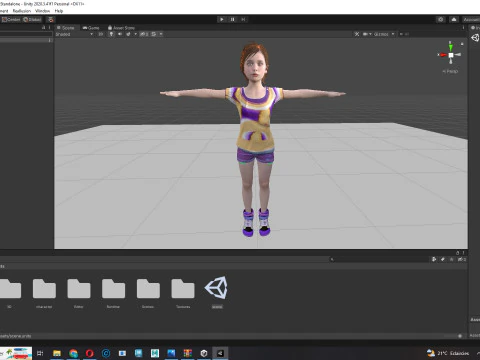
Task: Toggle 2D view mode in the Scene toolbar
Action: coord(100,34)
